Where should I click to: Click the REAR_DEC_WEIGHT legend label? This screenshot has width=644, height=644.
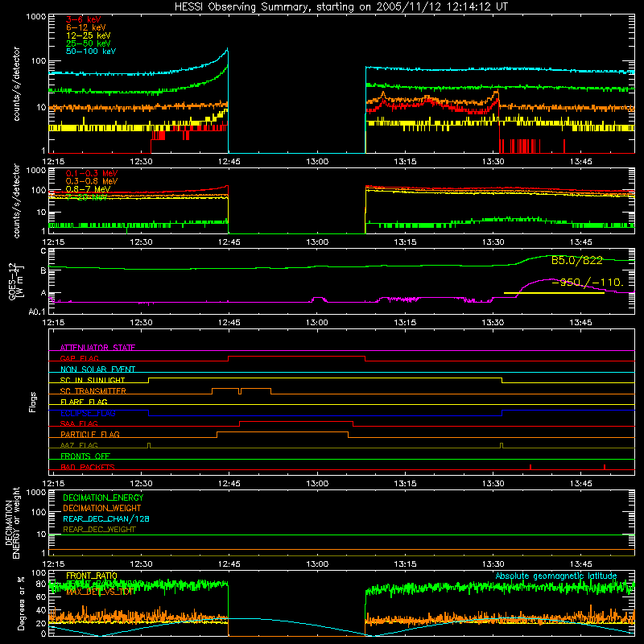tap(99, 530)
